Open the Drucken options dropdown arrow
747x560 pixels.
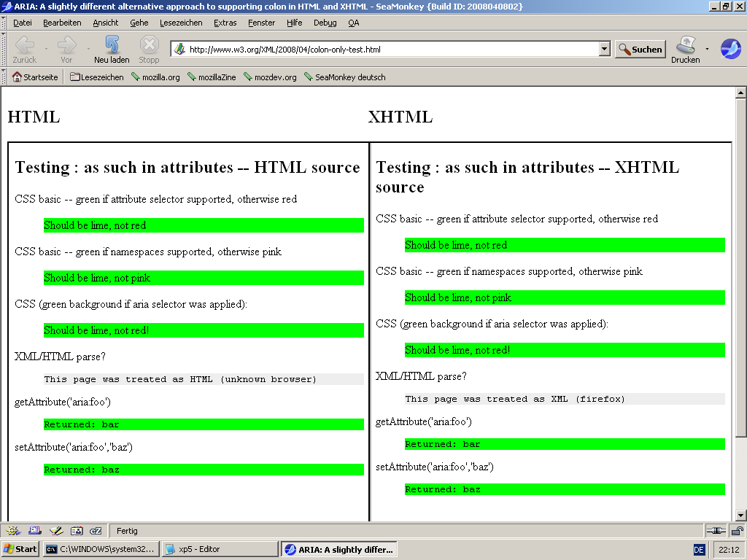click(707, 49)
